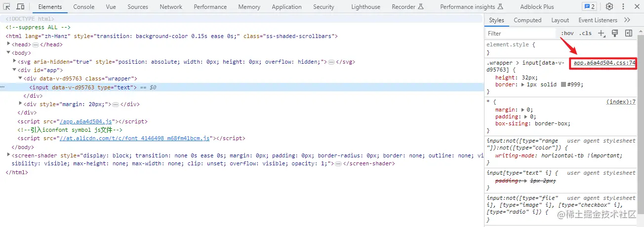The image size is (644, 227).
Task: Open the app.a6a4d504.css:74 source link
Action: 604,63
